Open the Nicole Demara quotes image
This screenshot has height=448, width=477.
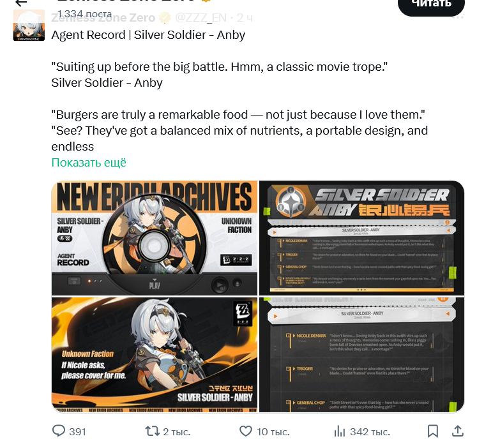pyautogui.click(x=361, y=355)
